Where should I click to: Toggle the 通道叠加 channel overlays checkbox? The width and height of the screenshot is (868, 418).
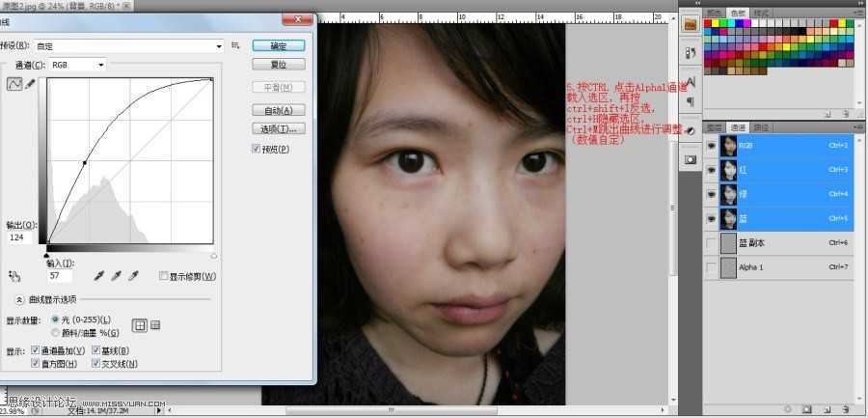[x=36, y=350]
